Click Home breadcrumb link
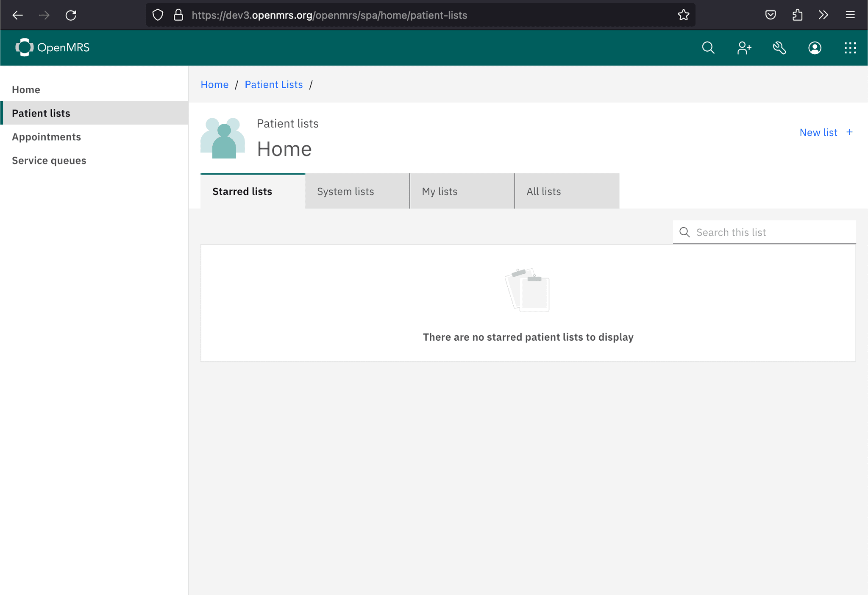The height and width of the screenshot is (595, 868). [x=214, y=85]
